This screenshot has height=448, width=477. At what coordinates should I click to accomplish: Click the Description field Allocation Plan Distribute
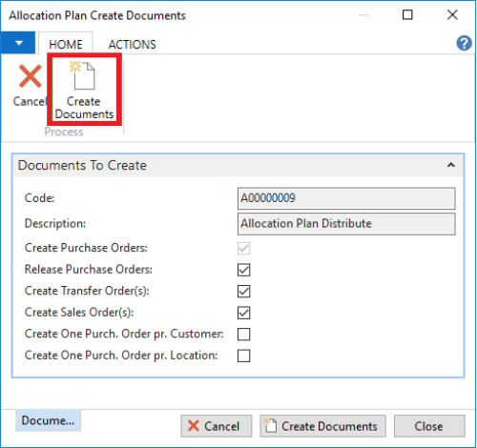(x=346, y=224)
